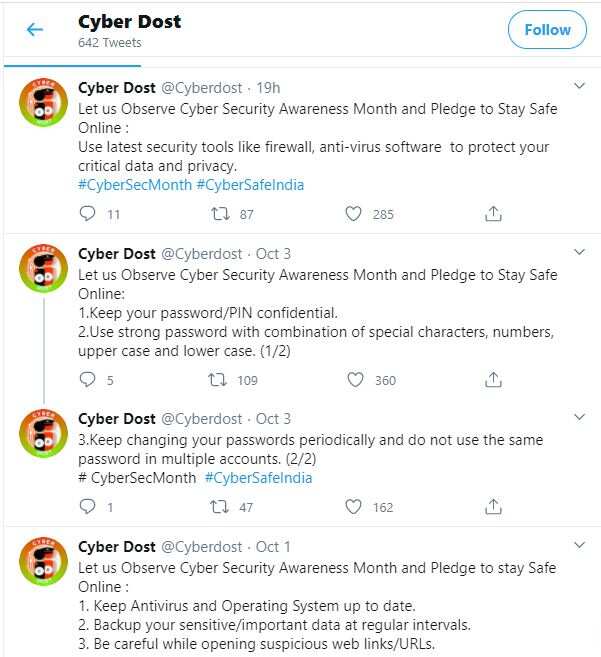Reply to the password tweet with 5 replies

(87, 380)
